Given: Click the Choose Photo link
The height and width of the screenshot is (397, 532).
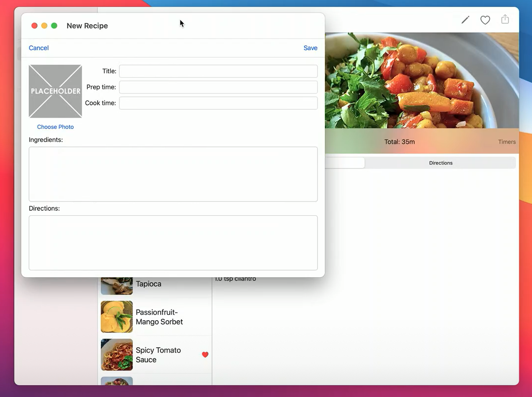Looking at the screenshot, I should tap(55, 127).
